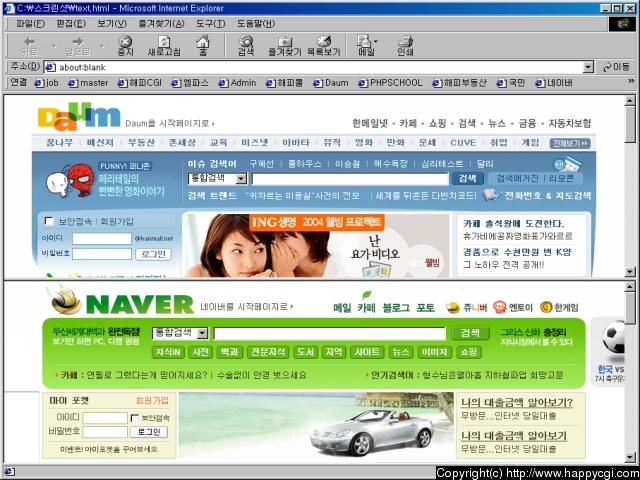This screenshot has width=640, height=480.
Task: Expand the Mail toolbar dropdown arrow
Action: [x=376, y=41]
